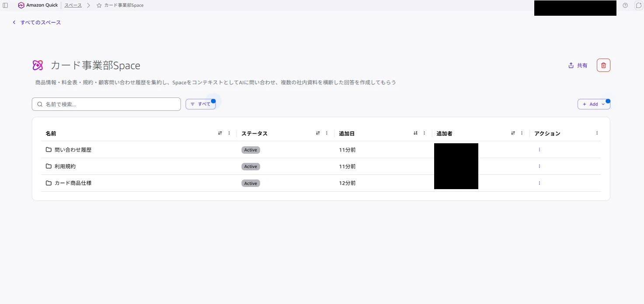This screenshot has height=304, width=644.
Task: Open the スペース breadcrumb link
Action: 73,5
